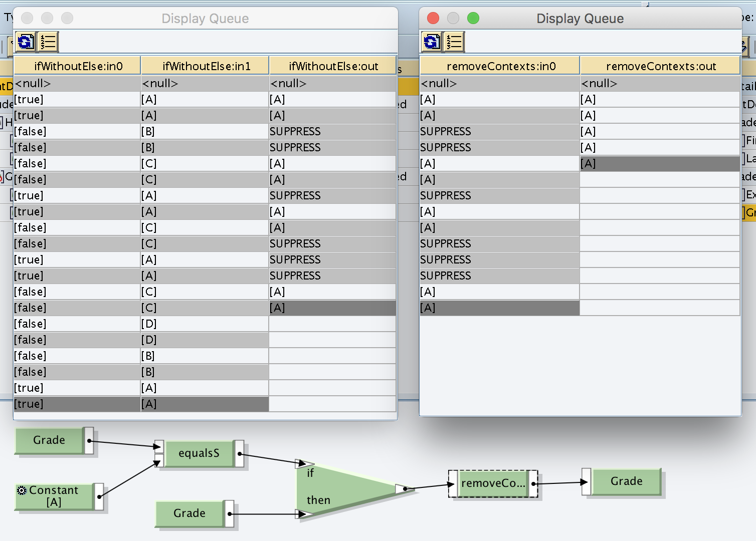
Task: Select the equalsS node in diagram
Action: click(199, 453)
